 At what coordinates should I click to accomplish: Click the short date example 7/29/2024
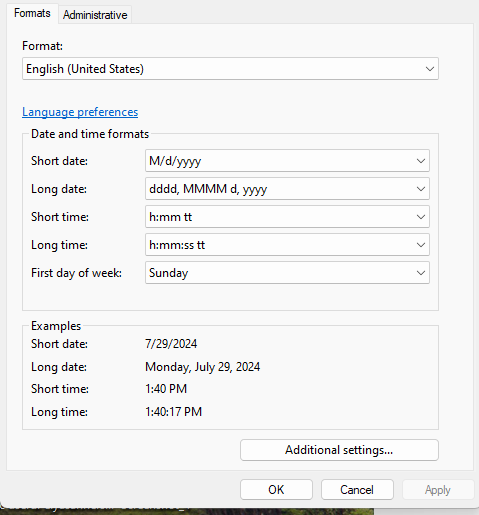(x=171, y=344)
